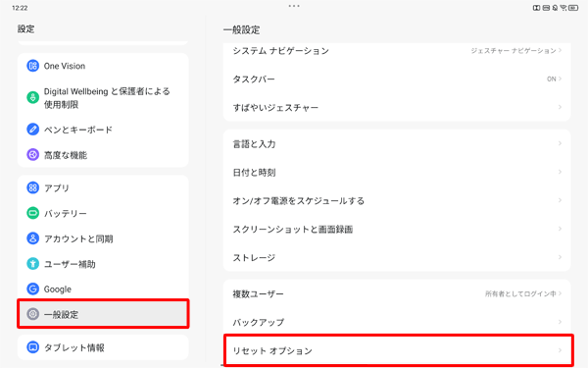The width and height of the screenshot is (588, 368).
Task: Click the ユーザー補助 accessibility icon
Action: coord(32,264)
